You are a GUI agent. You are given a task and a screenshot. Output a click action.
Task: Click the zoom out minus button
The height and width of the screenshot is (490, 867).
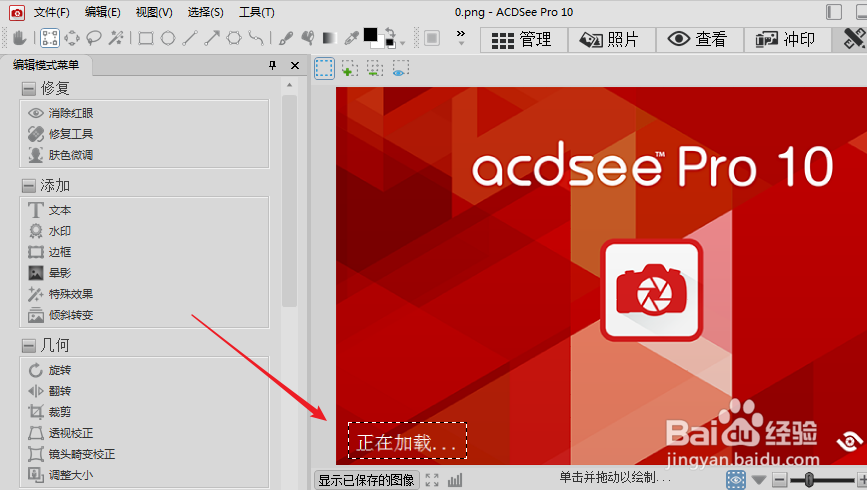(x=780, y=479)
